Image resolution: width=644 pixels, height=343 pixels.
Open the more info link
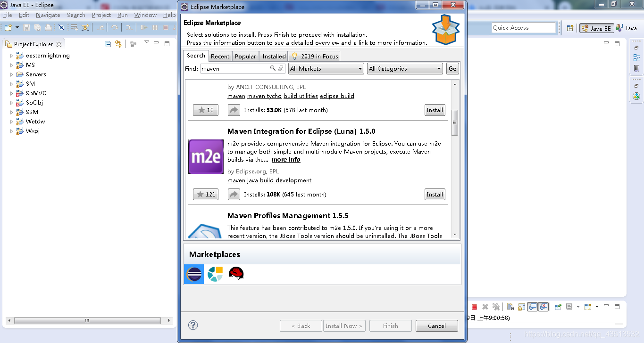click(x=286, y=160)
